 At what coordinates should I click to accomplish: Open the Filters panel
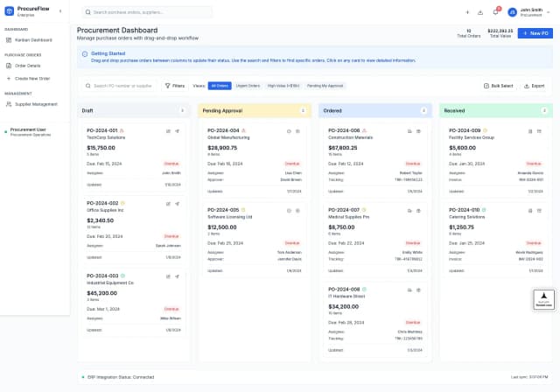point(175,86)
